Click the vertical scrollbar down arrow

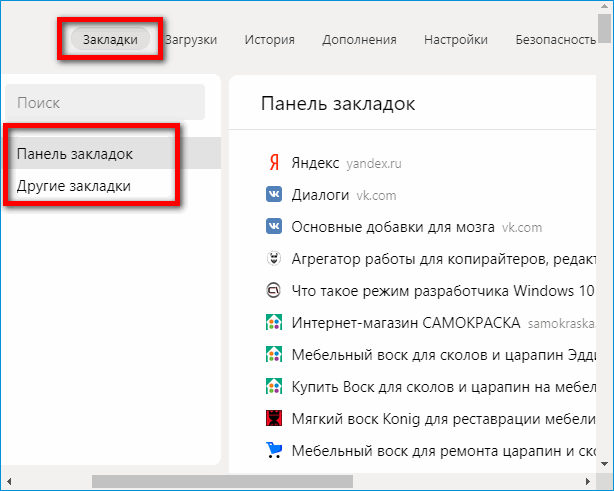click(x=605, y=464)
